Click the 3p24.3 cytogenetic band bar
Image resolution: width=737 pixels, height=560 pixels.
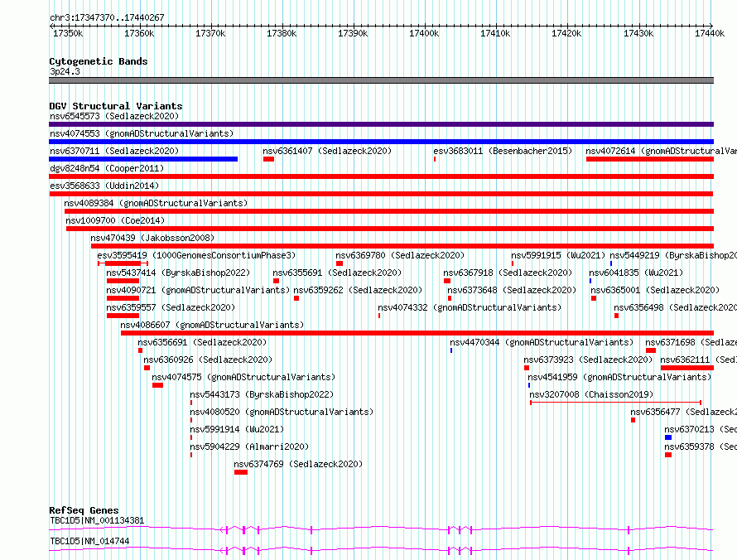click(x=381, y=80)
